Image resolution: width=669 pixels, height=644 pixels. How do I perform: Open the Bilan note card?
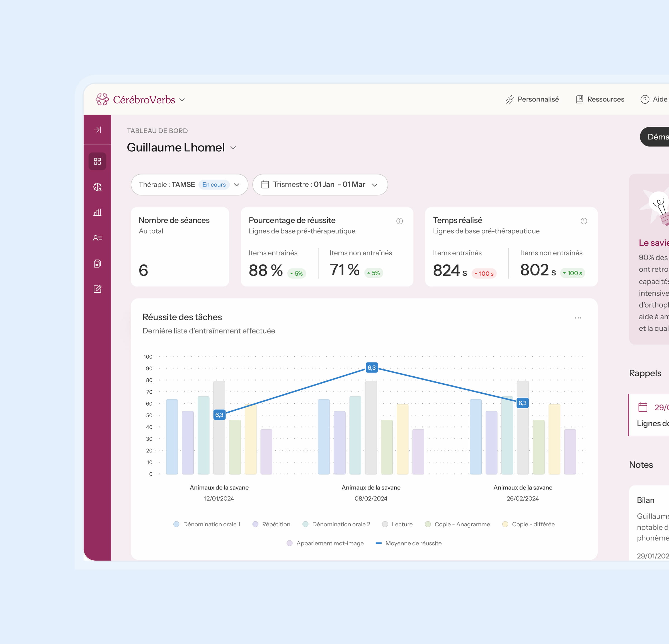tap(649, 522)
